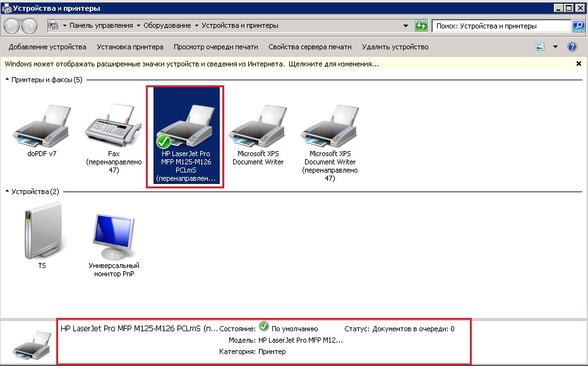Expand the arrow after Панель управления
The width and height of the screenshot is (588, 366).
click(x=138, y=25)
